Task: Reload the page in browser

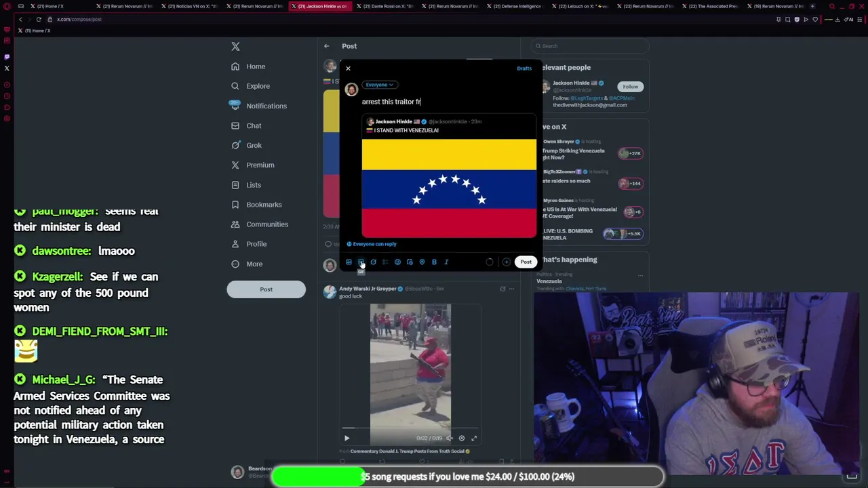Action: pos(39,20)
